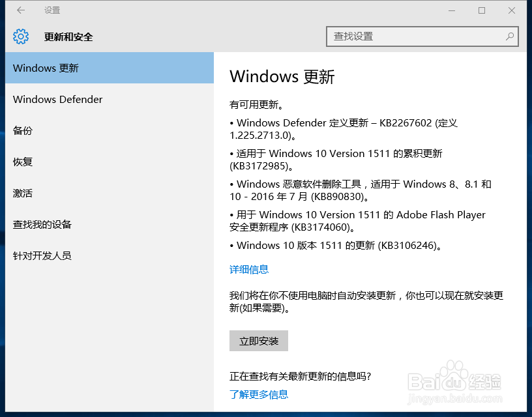This screenshot has width=532, height=417.
Task: Close the Settings window
Action: (512, 10)
